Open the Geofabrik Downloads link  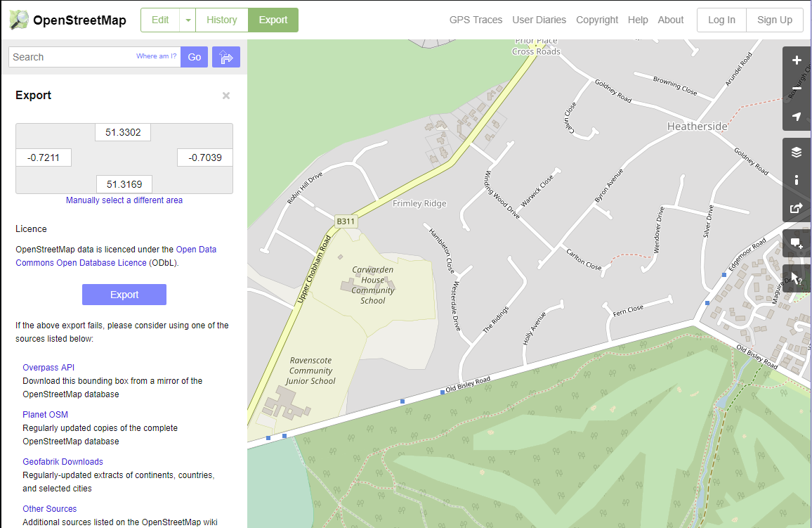(x=63, y=462)
